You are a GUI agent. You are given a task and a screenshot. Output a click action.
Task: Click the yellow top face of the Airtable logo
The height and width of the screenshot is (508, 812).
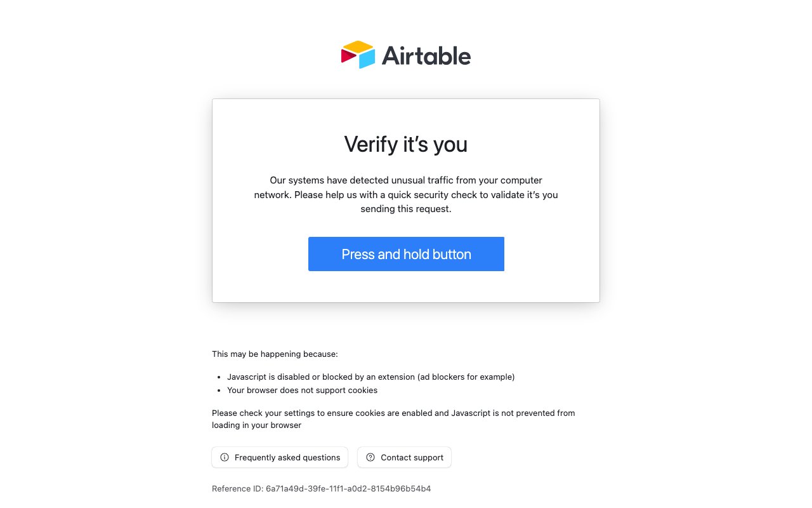[x=358, y=46]
